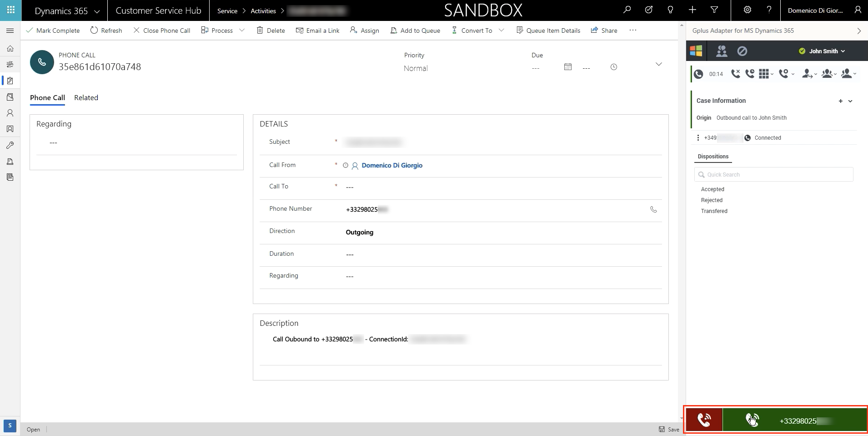
Task: Expand the phone call header chevron
Action: click(x=659, y=64)
